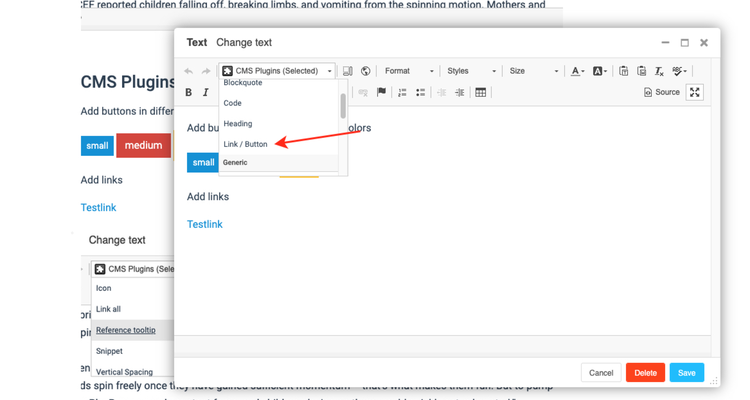Insert a numbered list
This screenshot has width=750, height=400.
point(402,92)
